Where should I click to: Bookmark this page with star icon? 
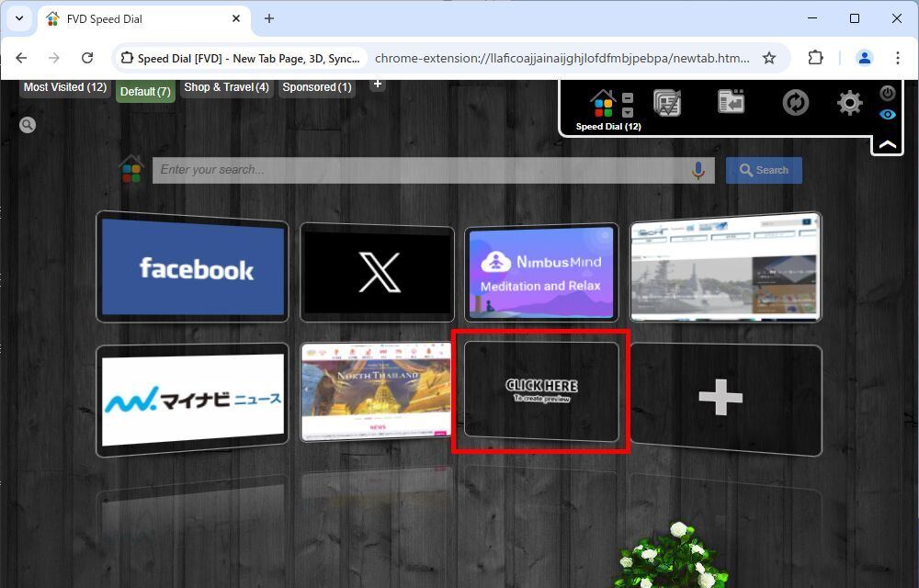pyautogui.click(x=769, y=58)
